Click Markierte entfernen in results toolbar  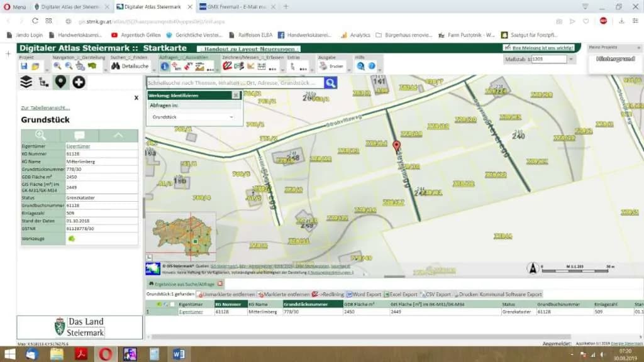coord(284,294)
